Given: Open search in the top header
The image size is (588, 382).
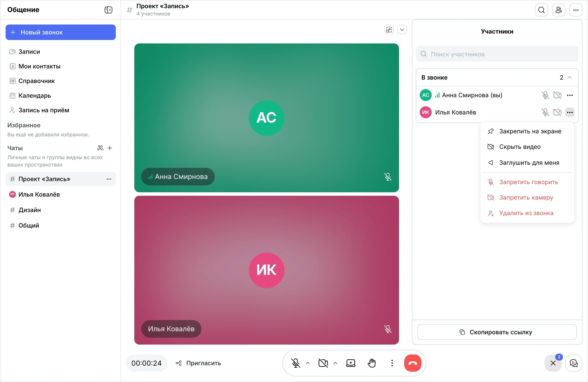Looking at the screenshot, I should point(541,10).
